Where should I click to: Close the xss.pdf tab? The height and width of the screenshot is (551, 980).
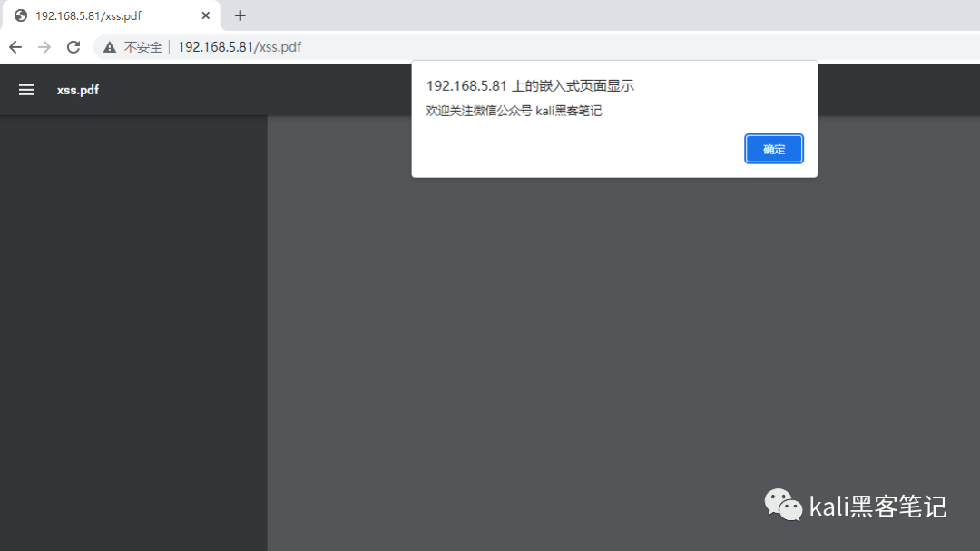205,15
